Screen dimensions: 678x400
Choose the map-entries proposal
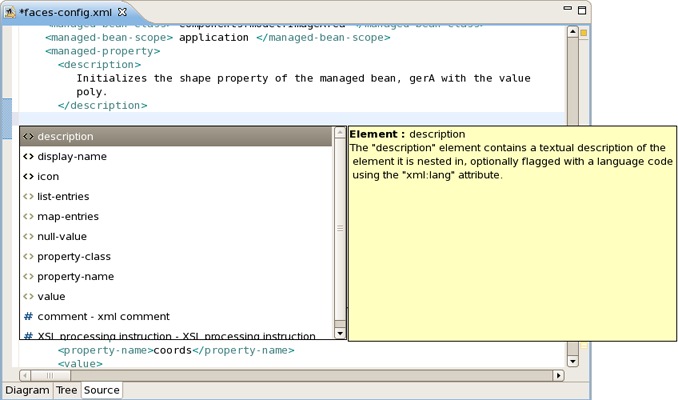coord(176,216)
